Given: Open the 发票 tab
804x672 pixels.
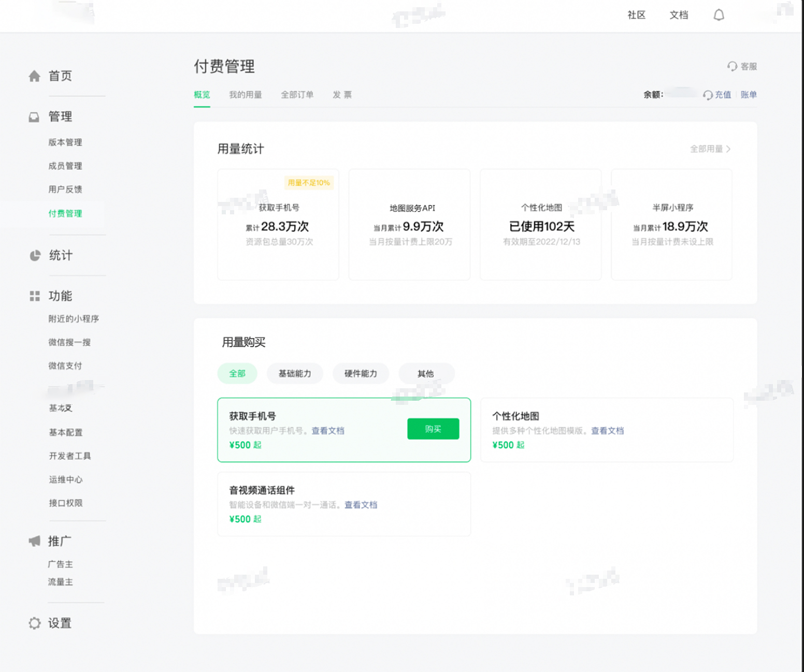Looking at the screenshot, I should coord(342,95).
